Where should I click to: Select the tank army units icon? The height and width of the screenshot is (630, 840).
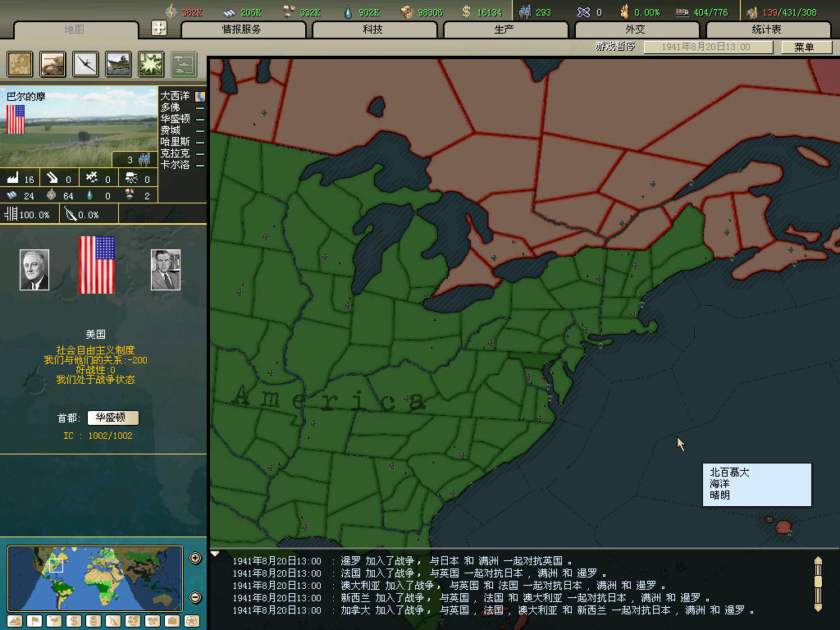[52, 64]
